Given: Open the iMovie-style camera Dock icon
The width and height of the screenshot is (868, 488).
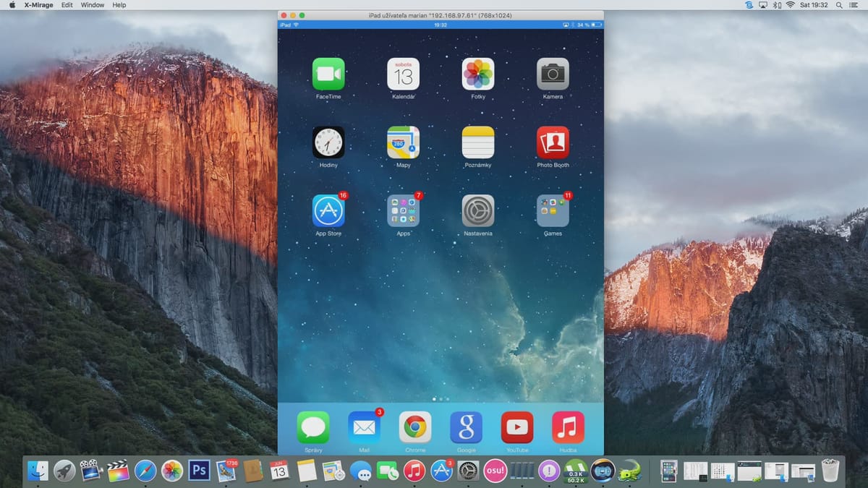Looking at the screenshot, I should [91, 471].
